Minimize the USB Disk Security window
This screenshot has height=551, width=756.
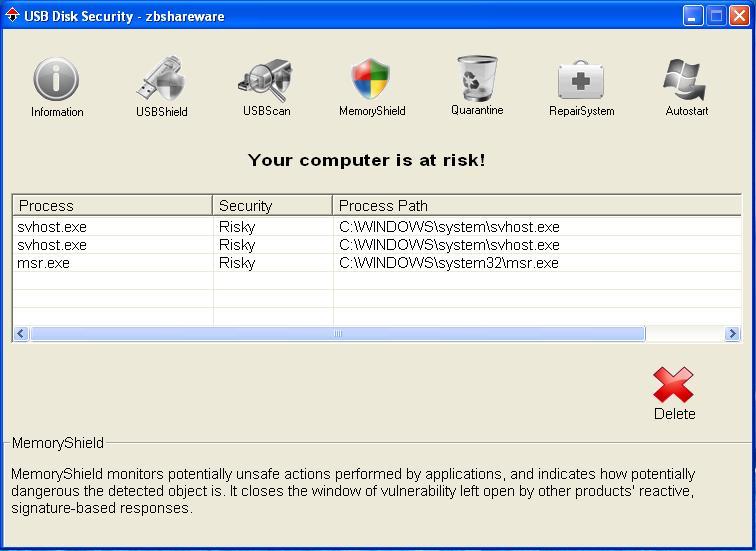tap(693, 16)
